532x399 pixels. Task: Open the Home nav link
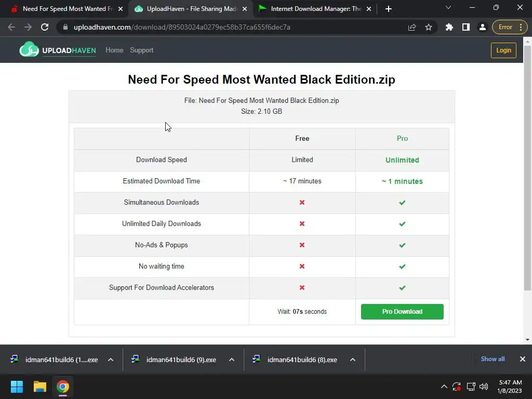tap(114, 50)
